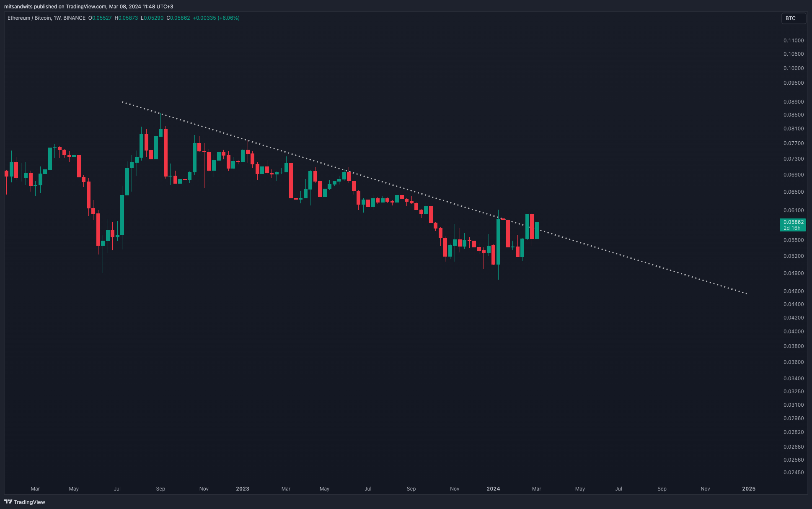Image resolution: width=812 pixels, height=509 pixels.
Task: Click the 0.02820 price axis label
Action: [x=794, y=432]
